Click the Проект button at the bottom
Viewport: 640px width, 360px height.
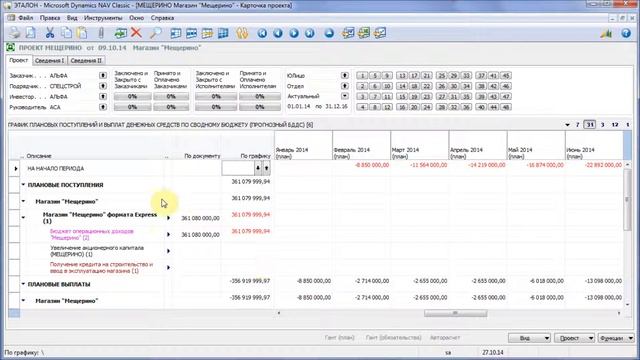tap(574, 338)
